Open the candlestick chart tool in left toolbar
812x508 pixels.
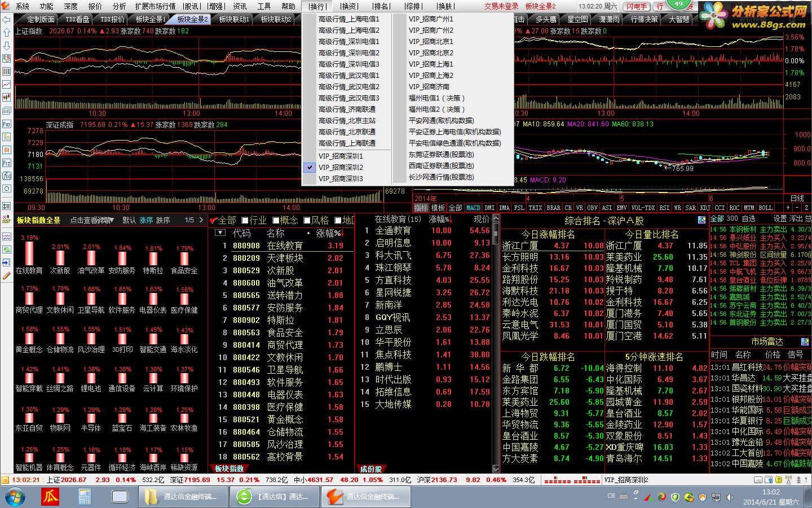pyautogui.click(x=7, y=98)
